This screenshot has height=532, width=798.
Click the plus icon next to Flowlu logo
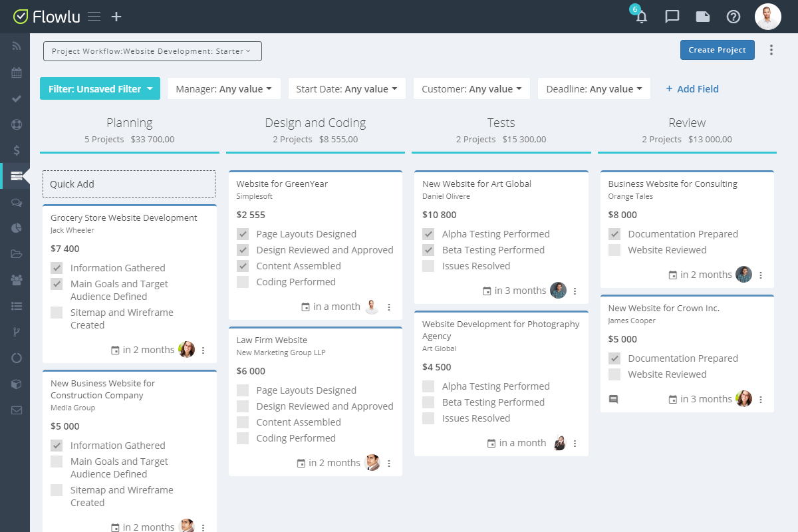pos(116,17)
